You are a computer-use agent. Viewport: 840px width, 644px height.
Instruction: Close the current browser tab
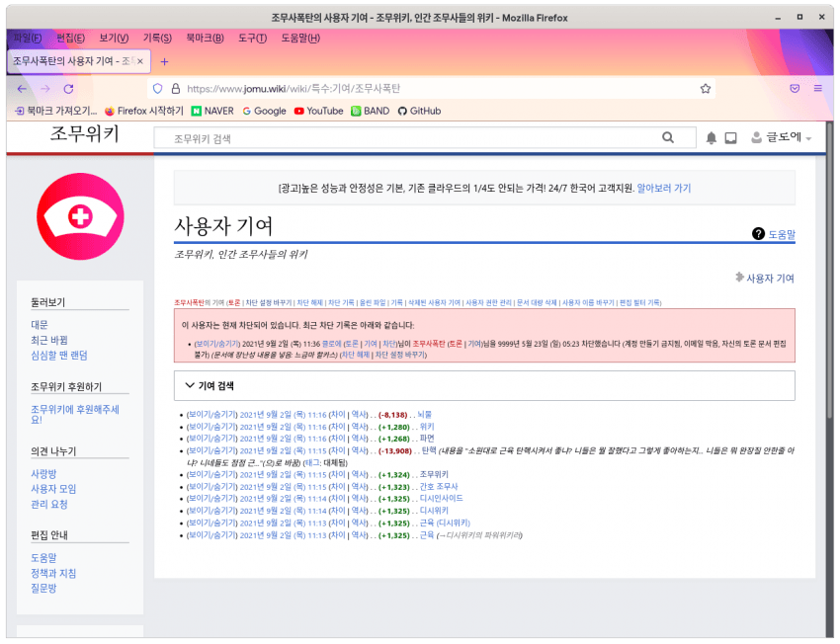pos(140,61)
